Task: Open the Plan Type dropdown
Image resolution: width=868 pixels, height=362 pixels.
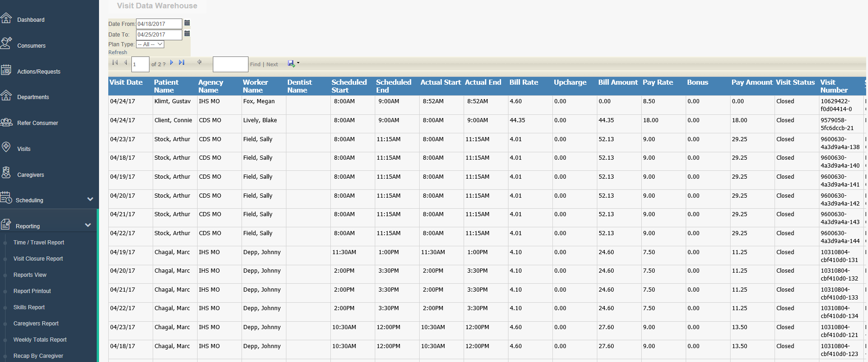Action: tap(150, 44)
